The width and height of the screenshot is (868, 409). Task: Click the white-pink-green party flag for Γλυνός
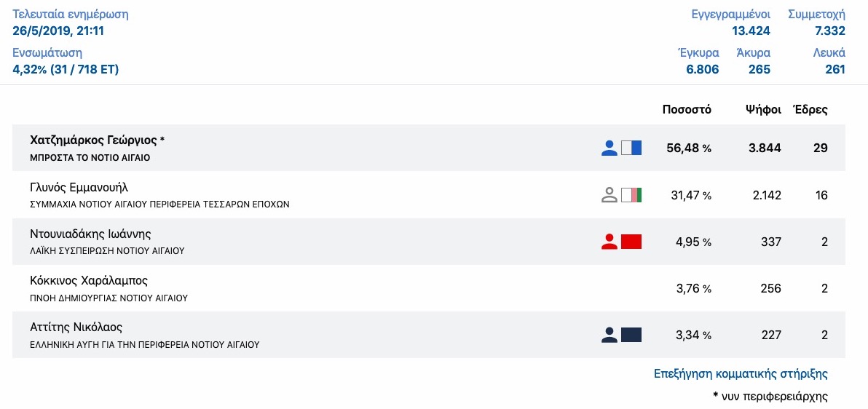point(631,195)
